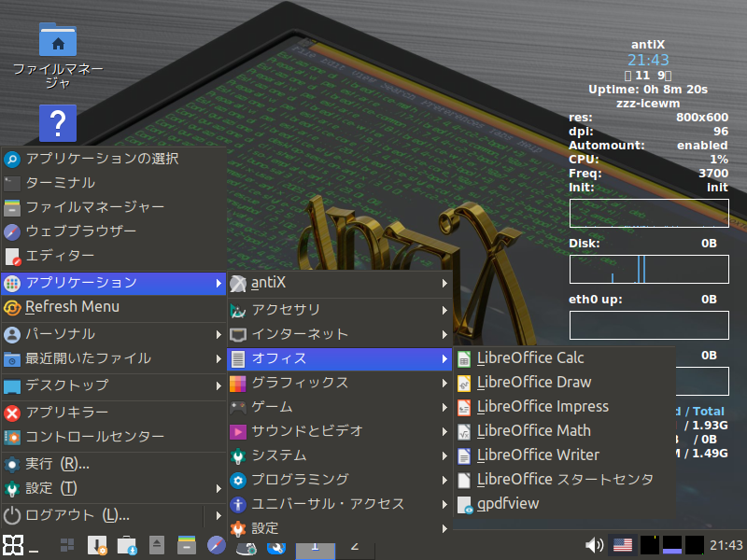Screen dimensions: 747x560
Task: Open the 設定 category in the applications submenu
Action: (340, 528)
